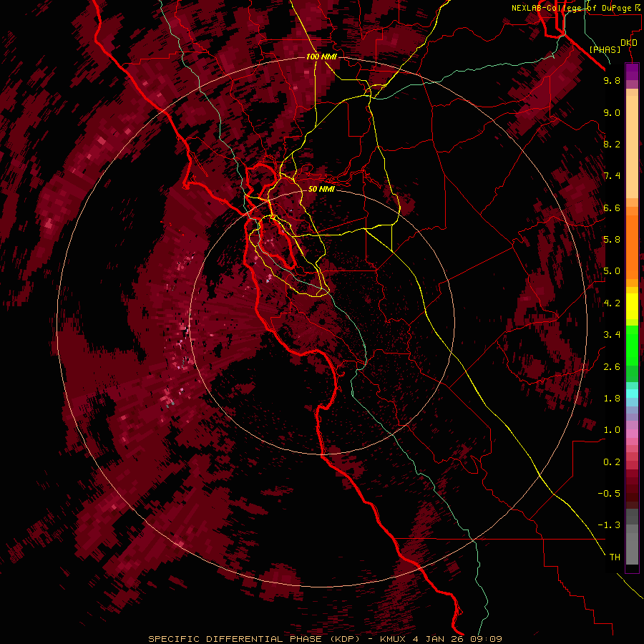This screenshot has width=644, height=644.
Task: Click the 5.8 legend value
Action: click(x=612, y=240)
